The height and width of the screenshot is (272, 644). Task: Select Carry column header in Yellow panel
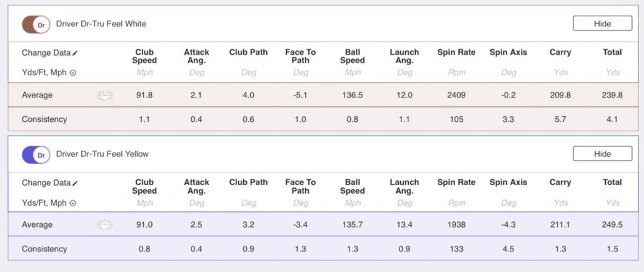click(x=560, y=182)
